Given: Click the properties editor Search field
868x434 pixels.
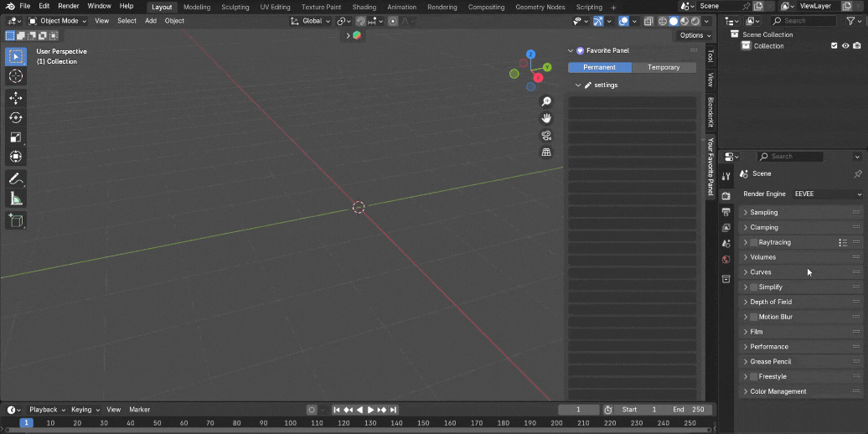Looking at the screenshot, I should coord(790,157).
